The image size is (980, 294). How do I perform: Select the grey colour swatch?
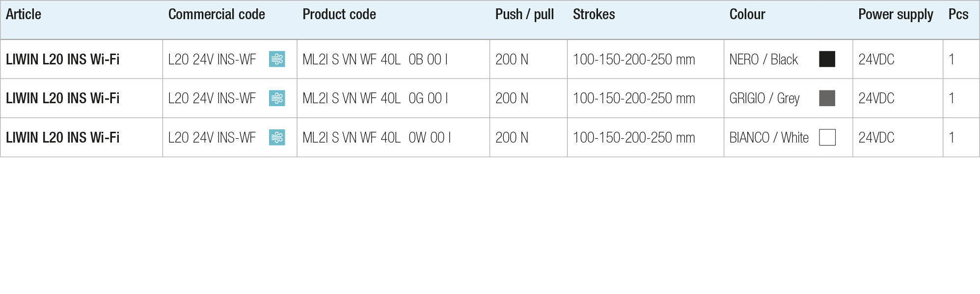827,98
